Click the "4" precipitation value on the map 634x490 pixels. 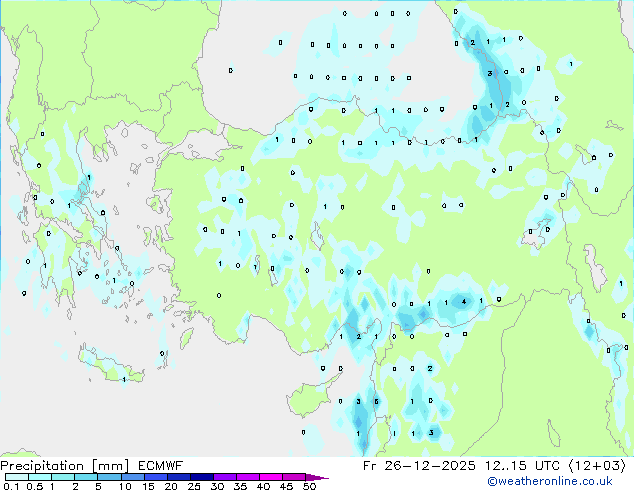464,302
